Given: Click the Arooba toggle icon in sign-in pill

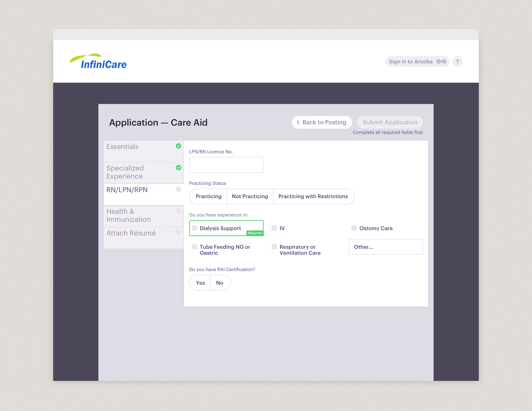Looking at the screenshot, I should 441,61.
